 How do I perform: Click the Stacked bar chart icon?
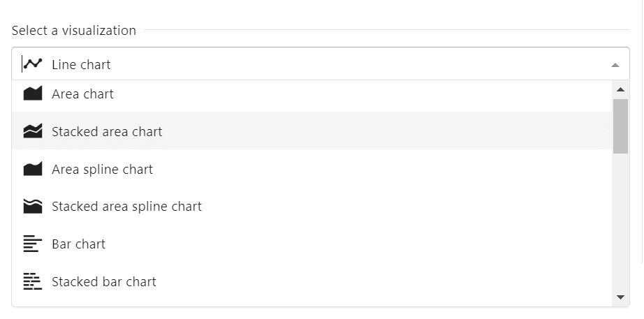click(x=33, y=281)
